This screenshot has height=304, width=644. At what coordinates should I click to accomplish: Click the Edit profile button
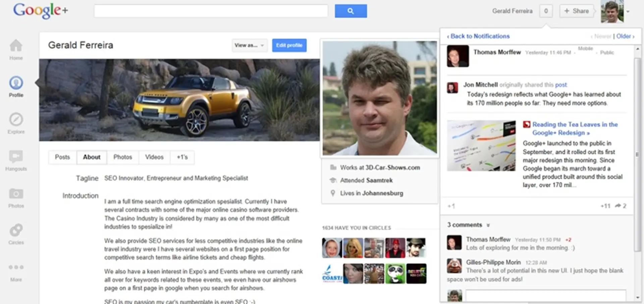pos(289,45)
